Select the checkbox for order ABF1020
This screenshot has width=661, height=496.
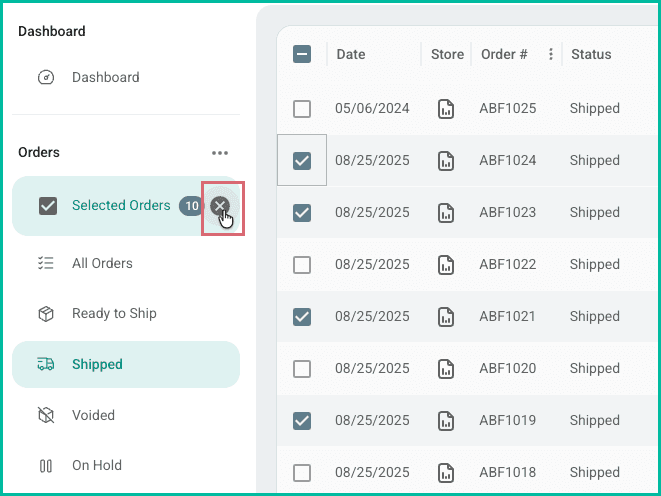click(302, 369)
